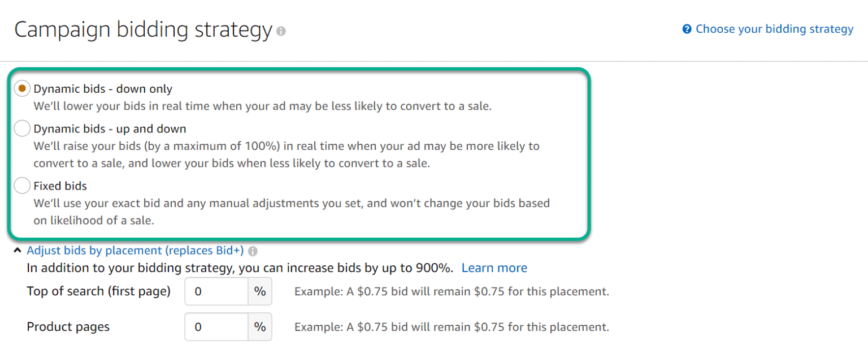Image resolution: width=868 pixels, height=357 pixels.
Task: Open the "Choose your bidding strategy" link
Action: pos(774,28)
